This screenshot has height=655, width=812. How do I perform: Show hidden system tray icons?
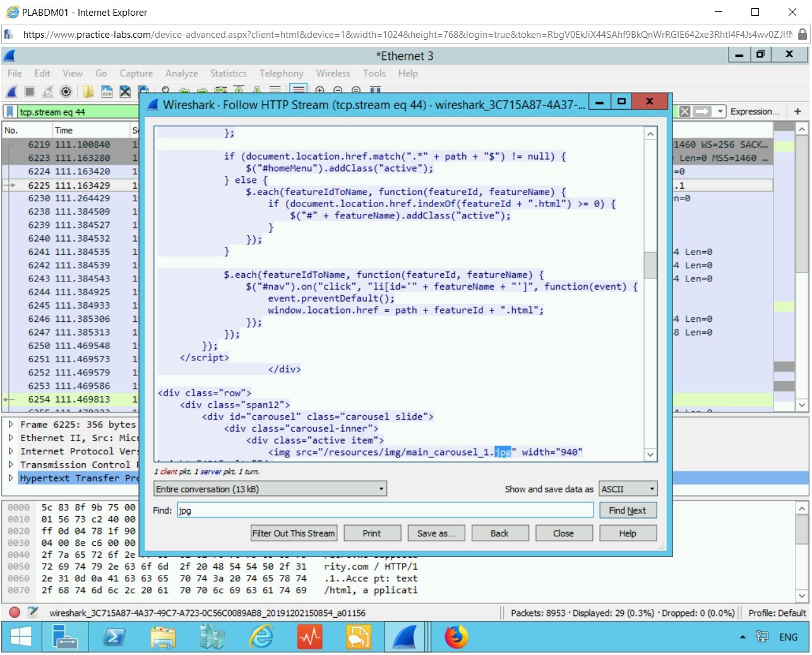pos(743,637)
